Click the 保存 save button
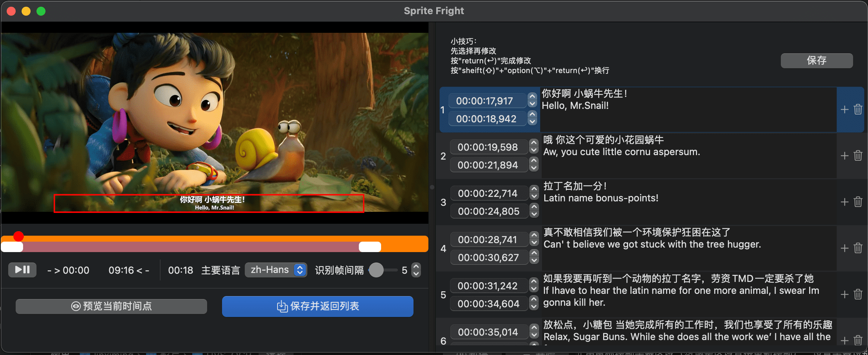 click(817, 60)
